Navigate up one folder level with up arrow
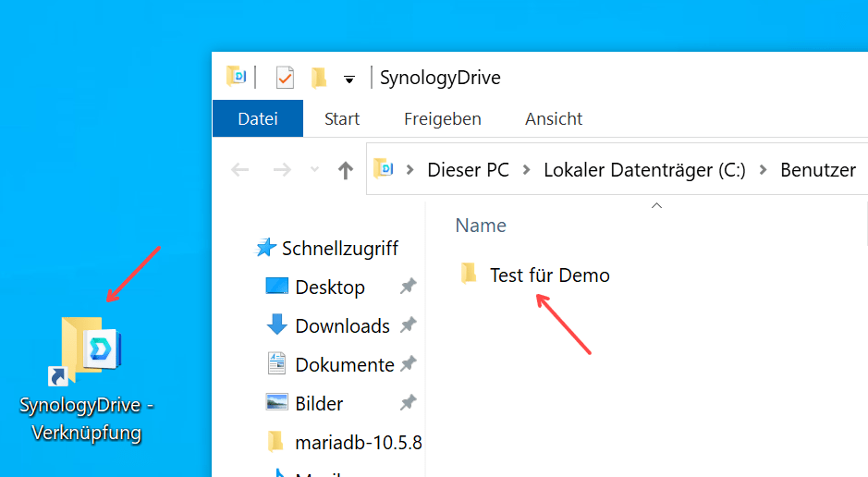Screen dimensions: 868x477 coord(345,170)
